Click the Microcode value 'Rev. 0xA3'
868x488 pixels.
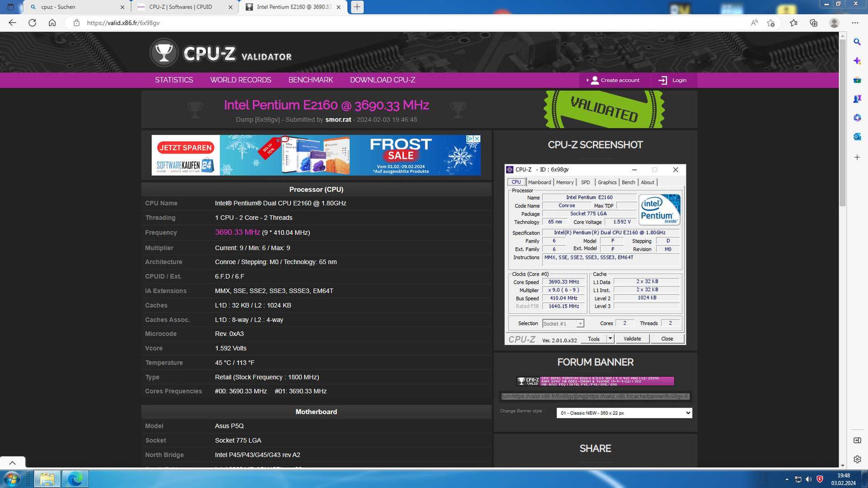(229, 334)
